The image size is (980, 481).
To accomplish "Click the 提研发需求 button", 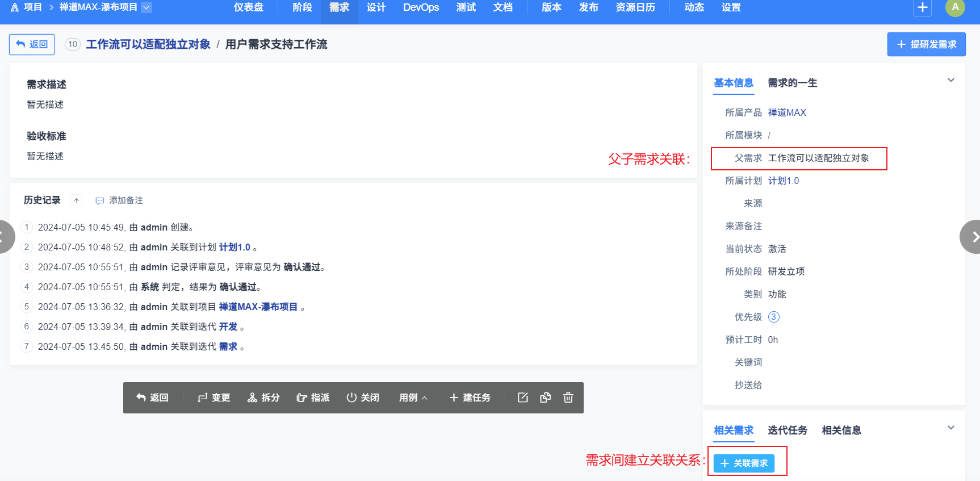I will click(926, 44).
